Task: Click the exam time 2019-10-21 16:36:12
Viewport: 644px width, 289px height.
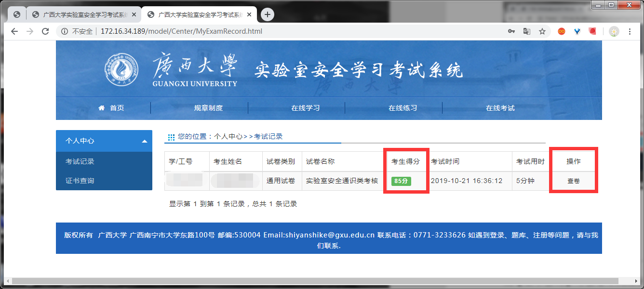Action: tap(467, 181)
